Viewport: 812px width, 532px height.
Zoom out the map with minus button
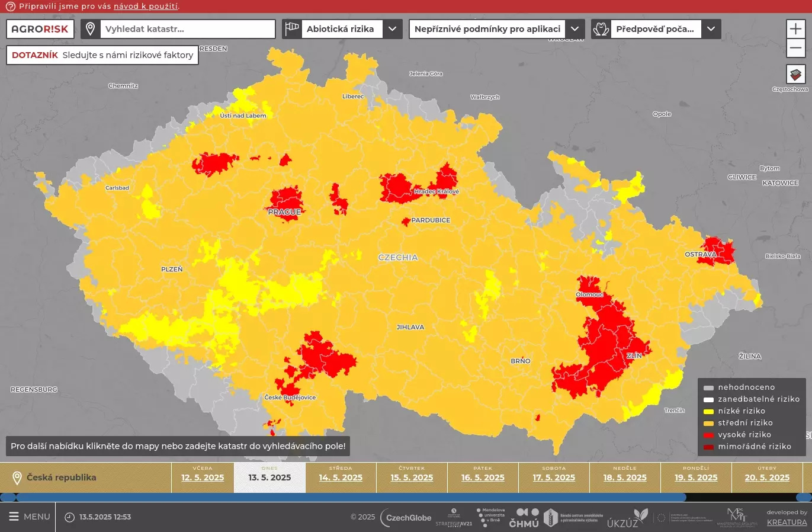tap(795, 48)
